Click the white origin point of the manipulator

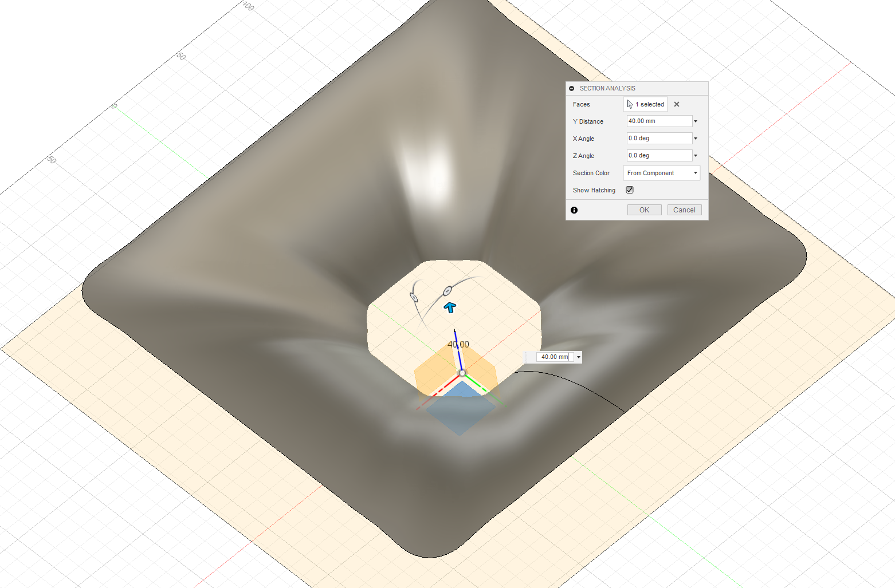(x=462, y=373)
